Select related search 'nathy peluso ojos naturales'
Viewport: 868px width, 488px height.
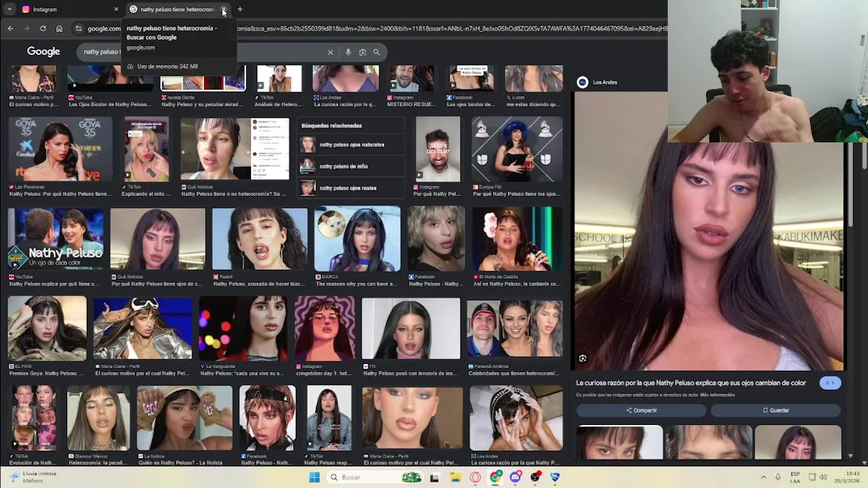click(x=351, y=144)
